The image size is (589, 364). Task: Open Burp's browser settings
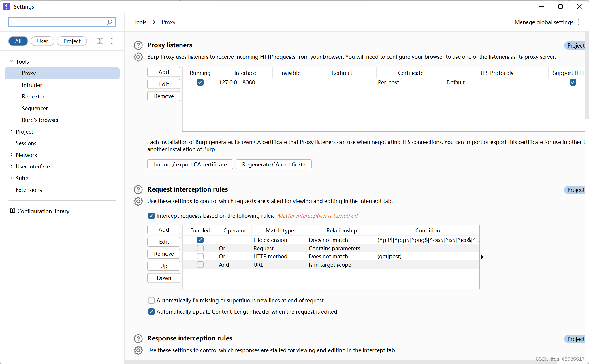[x=40, y=120]
